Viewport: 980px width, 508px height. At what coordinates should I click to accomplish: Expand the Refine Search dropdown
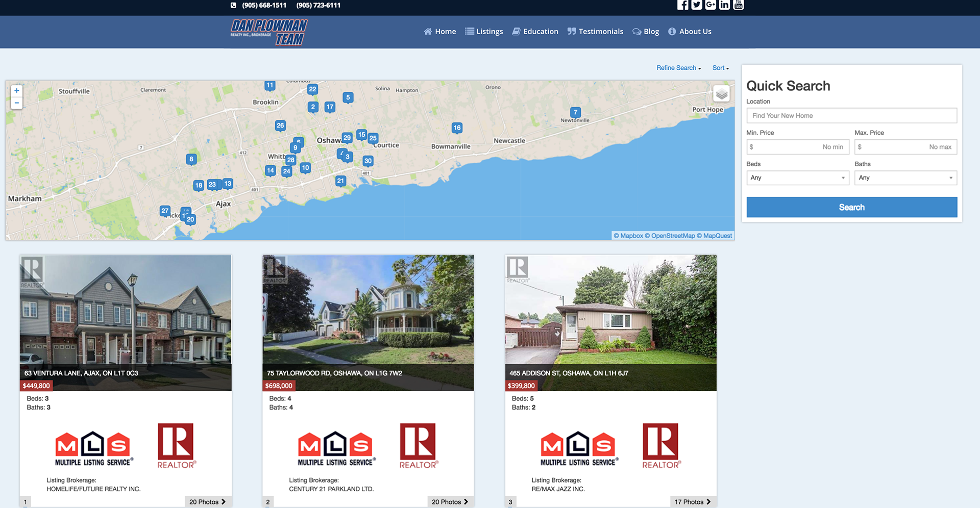click(x=678, y=68)
